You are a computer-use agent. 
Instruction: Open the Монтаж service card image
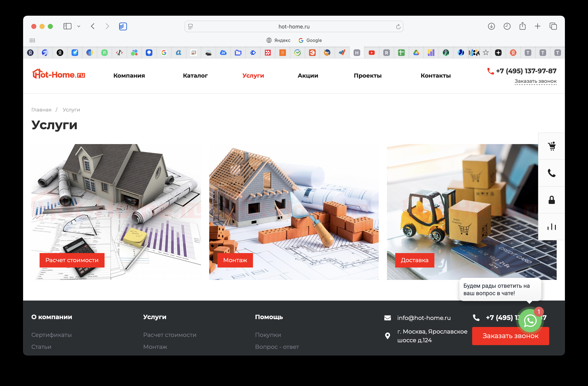[294, 212]
